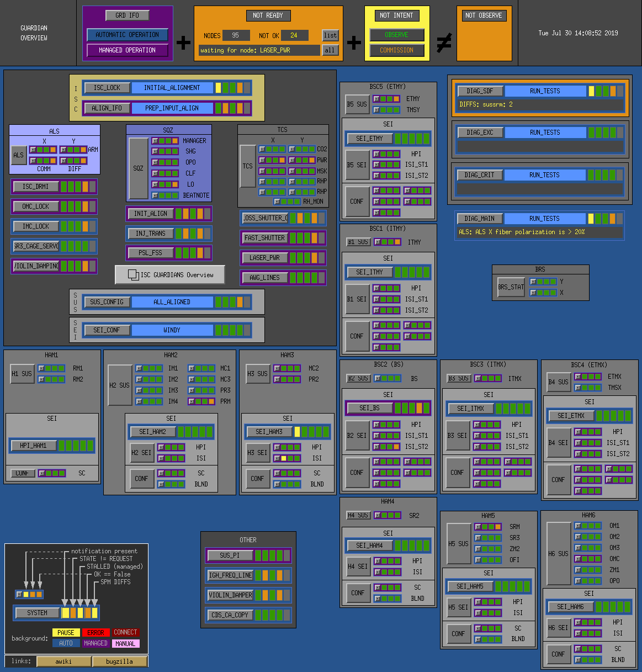Open the SRM node icon in HAM5

point(478,527)
